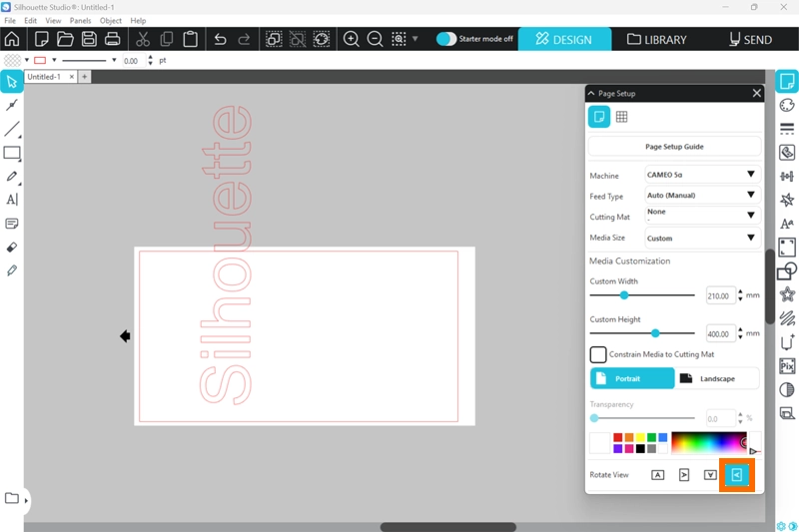Click the Undo arrow icon
The height and width of the screenshot is (532, 799).
pyautogui.click(x=220, y=39)
